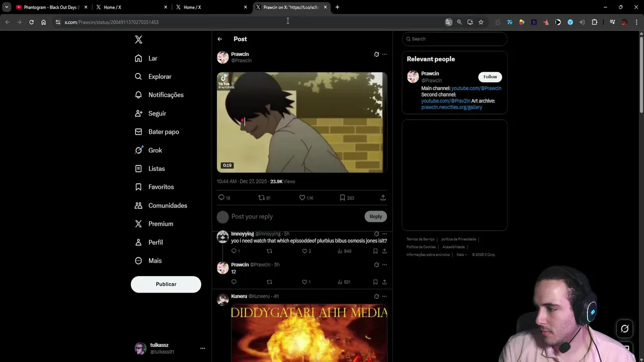This screenshot has height=362, width=644.
Task: Like the main post with 1.1K likes
Action: point(306,198)
